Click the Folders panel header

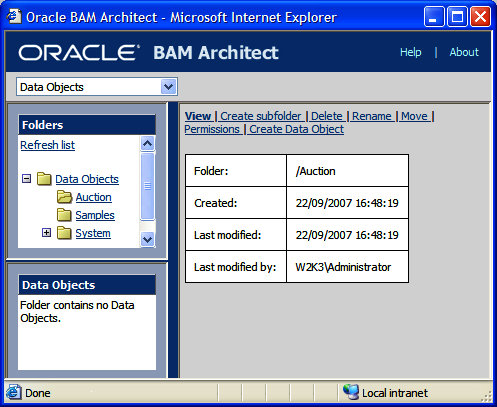click(x=87, y=125)
